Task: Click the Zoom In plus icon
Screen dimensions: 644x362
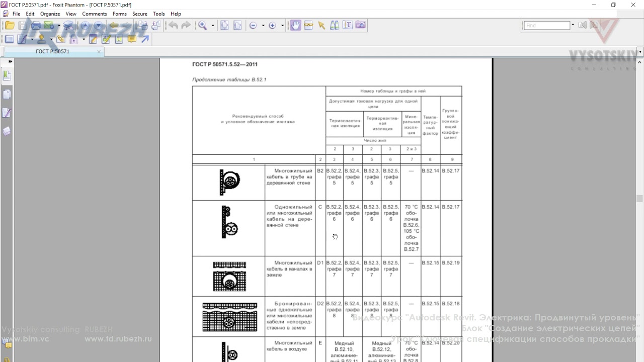Action: [x=272, y=25]
